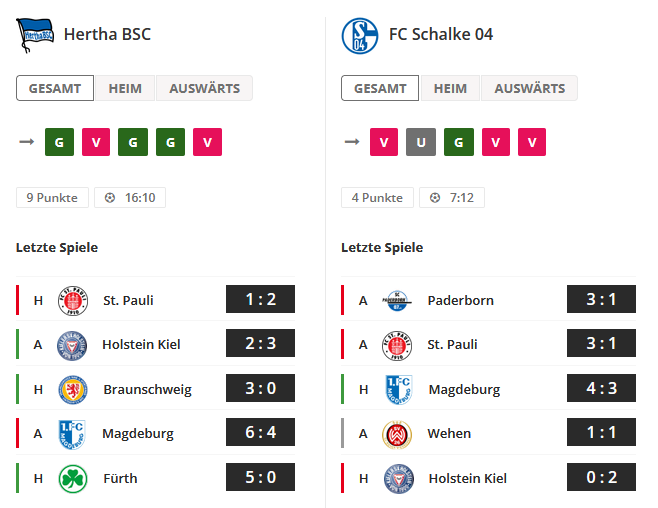Open Auswärts tab for FC Schalke 04
This screenshot has height=508, width=658.
(x=530, y=88)
